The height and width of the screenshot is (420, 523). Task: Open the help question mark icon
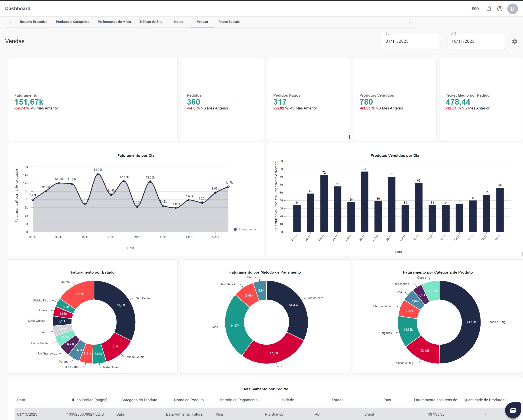pos(500,9)
